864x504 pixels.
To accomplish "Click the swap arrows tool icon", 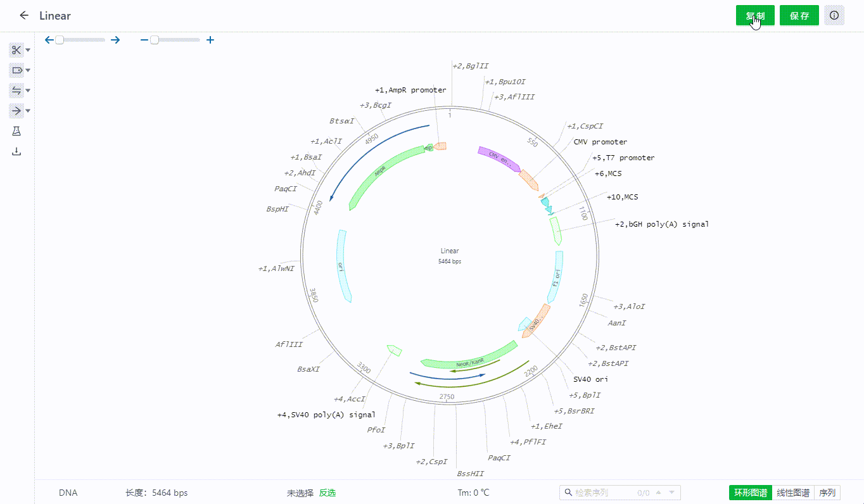I will (16, 91).
